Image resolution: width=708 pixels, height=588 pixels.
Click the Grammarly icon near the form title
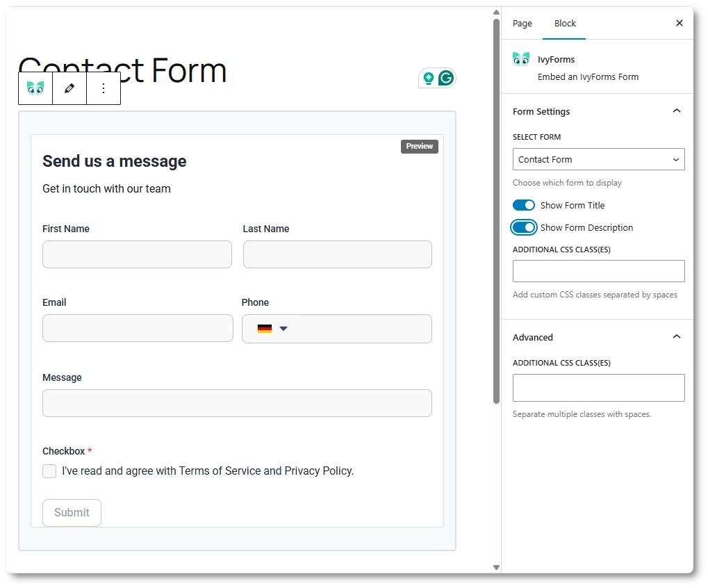447,79
